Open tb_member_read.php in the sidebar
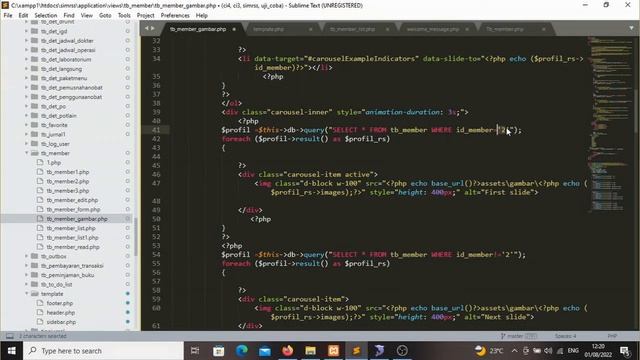 [73, 247]
